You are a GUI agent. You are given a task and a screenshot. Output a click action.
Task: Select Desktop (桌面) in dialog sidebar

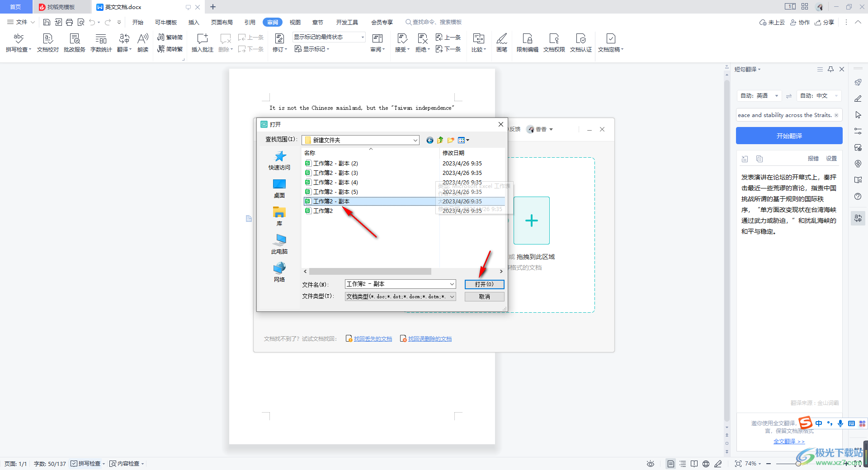coord(279,189)
